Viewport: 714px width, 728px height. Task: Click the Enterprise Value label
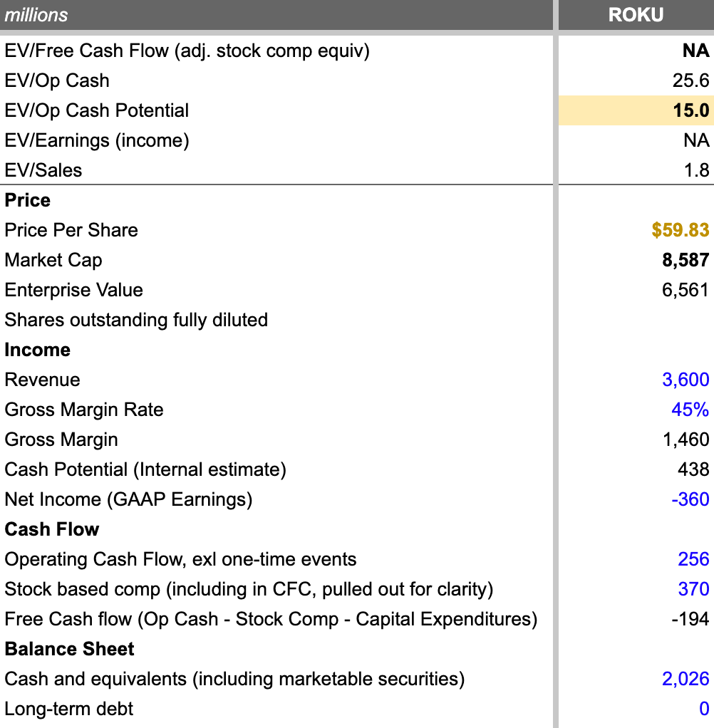[74, 290]
